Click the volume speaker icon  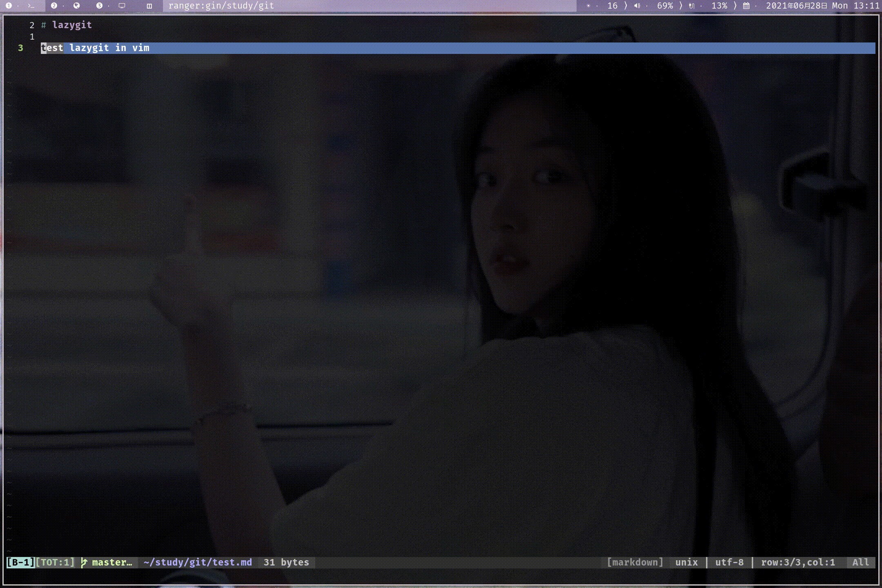[637, 6]
